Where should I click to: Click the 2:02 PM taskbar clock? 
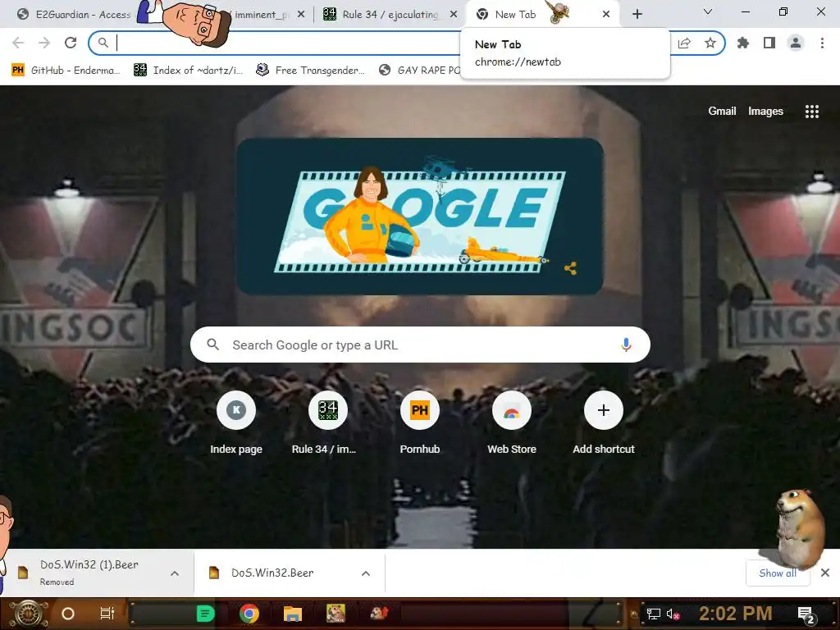[736, 614]
